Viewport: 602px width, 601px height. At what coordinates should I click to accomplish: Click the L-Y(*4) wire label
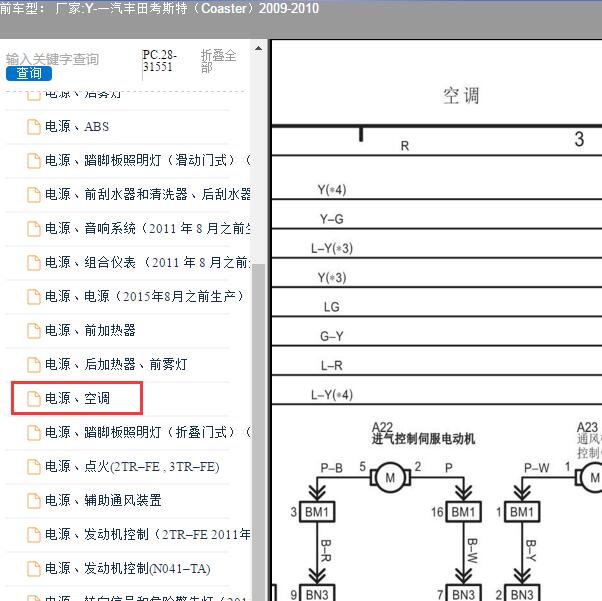pos(332,395)
